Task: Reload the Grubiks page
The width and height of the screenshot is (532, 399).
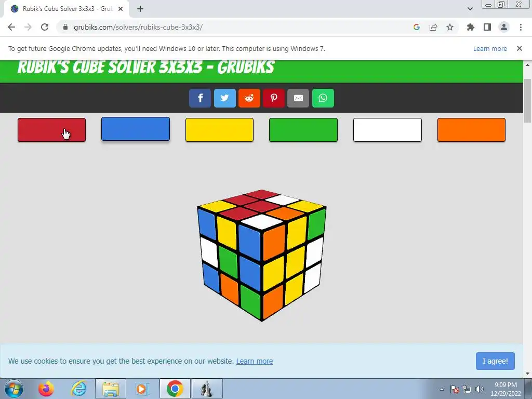Action: [45, 27]
